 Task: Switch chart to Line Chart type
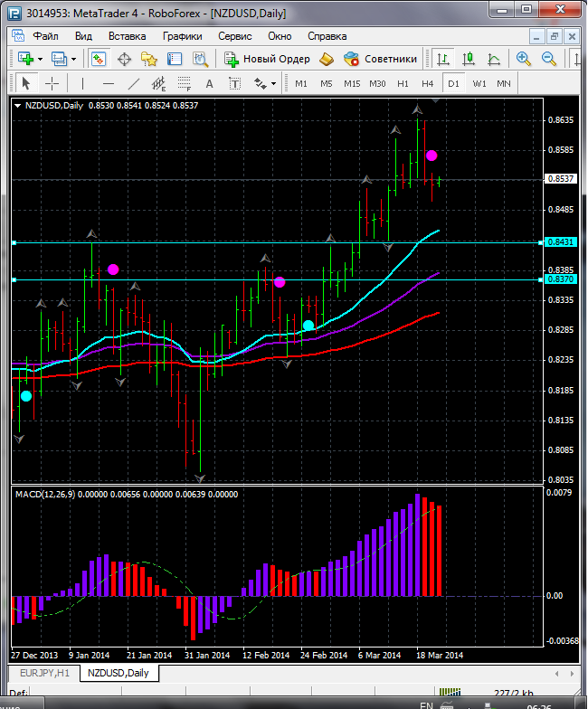point(494,59)
